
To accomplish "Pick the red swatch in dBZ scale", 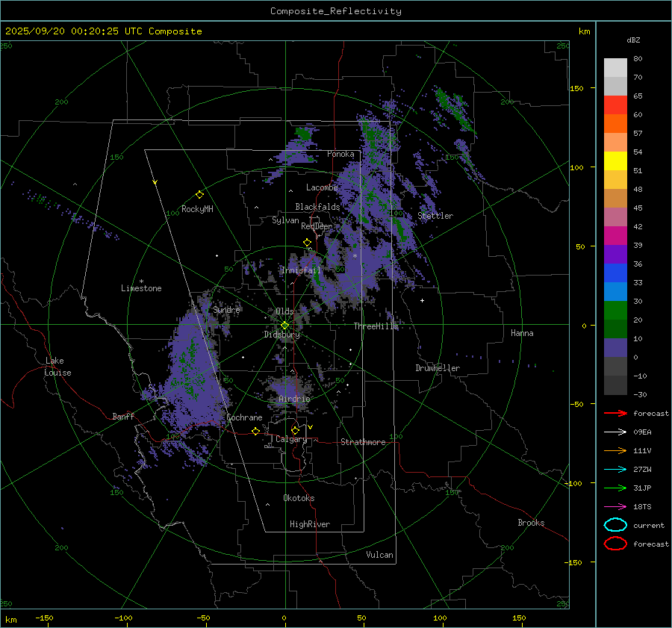I will pos(615,105).
